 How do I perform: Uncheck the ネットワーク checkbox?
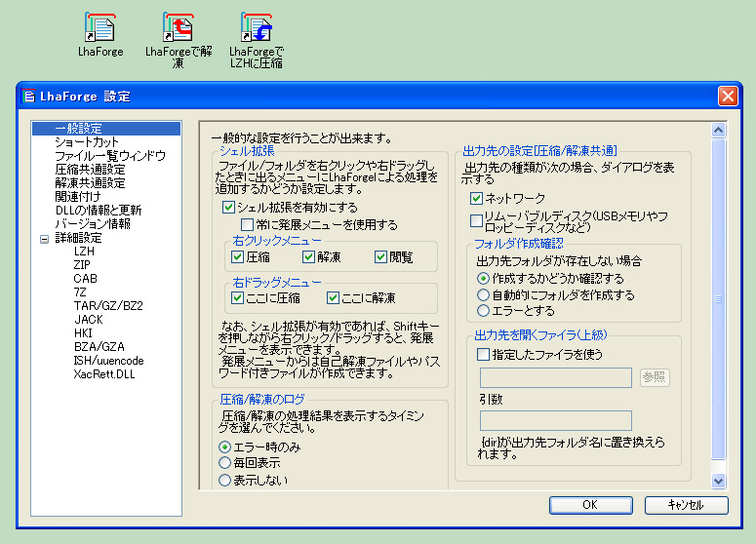[x=477, y=199]
